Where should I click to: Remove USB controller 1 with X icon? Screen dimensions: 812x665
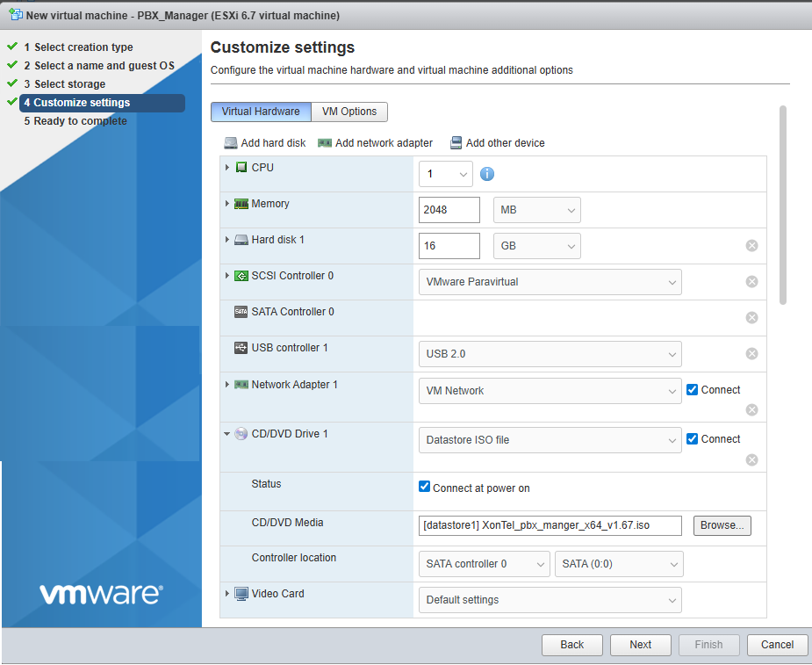coord(751,354)
